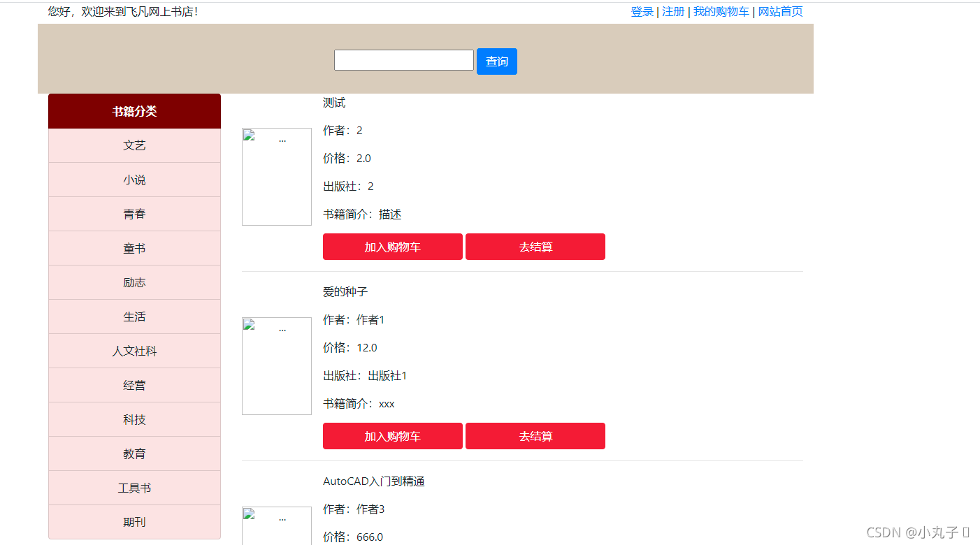
Task: Click the price 价格：12.0
Action: (350, 348)
